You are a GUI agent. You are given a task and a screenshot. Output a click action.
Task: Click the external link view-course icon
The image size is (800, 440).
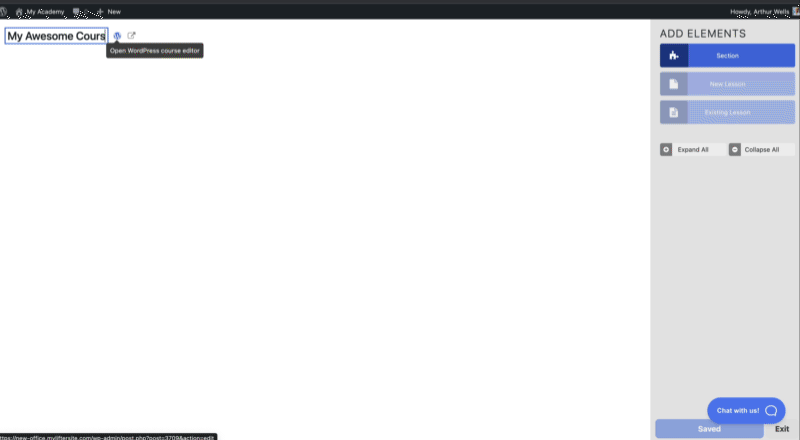131,36
